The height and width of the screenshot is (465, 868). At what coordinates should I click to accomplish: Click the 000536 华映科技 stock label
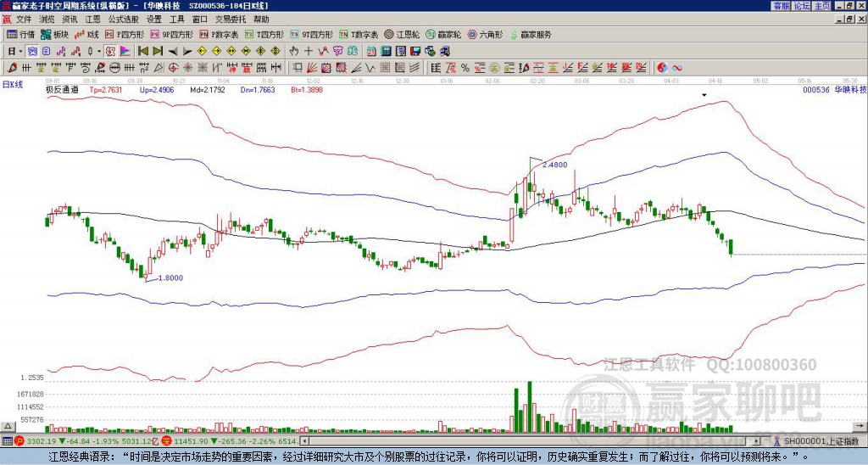pyautogui.click(x=835, y=89)
